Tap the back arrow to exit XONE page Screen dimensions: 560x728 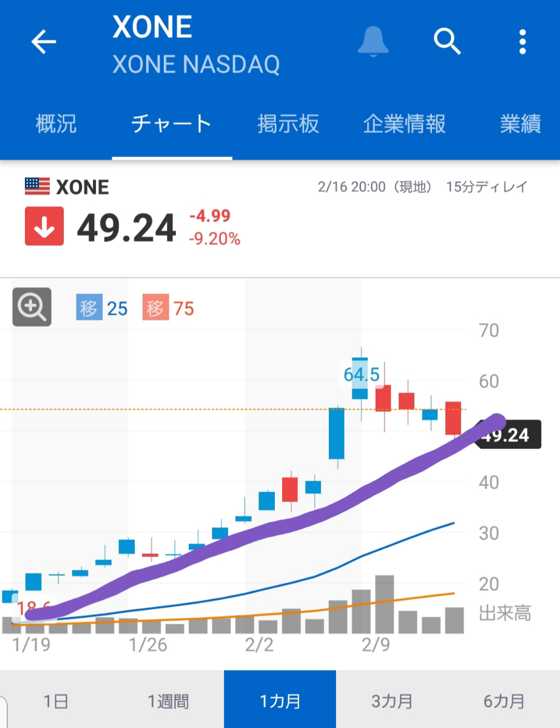coord(42,42)
